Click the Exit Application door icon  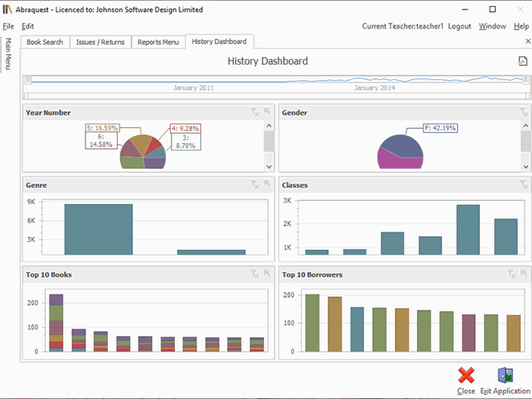pos(505,376)
